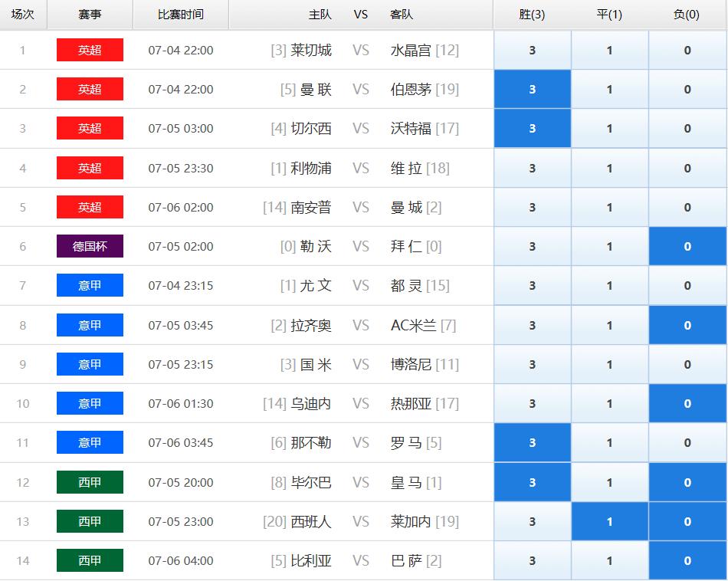
Task: Click the 赛事 column header
Action: tap(90, 15)
